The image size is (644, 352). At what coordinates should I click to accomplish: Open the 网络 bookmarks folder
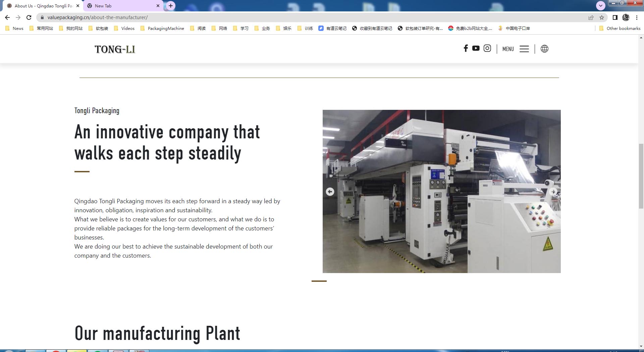click(219, 28)
